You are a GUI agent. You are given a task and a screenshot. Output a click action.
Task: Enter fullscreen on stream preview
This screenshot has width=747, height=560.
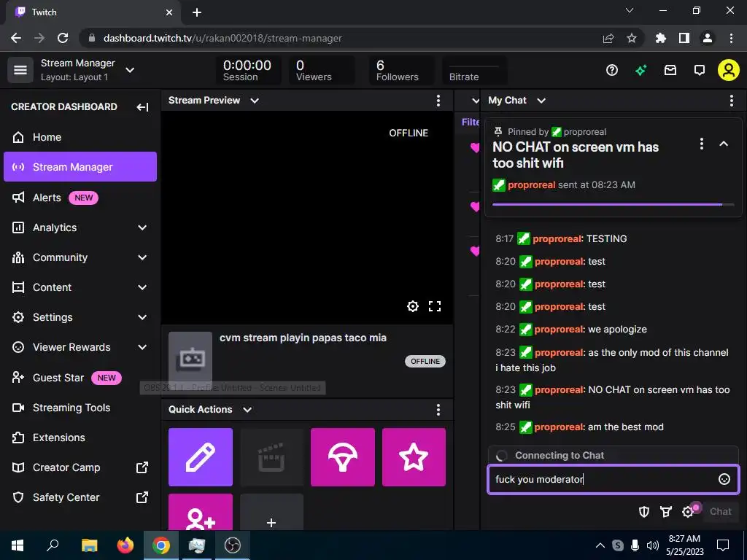coord(435,306)
